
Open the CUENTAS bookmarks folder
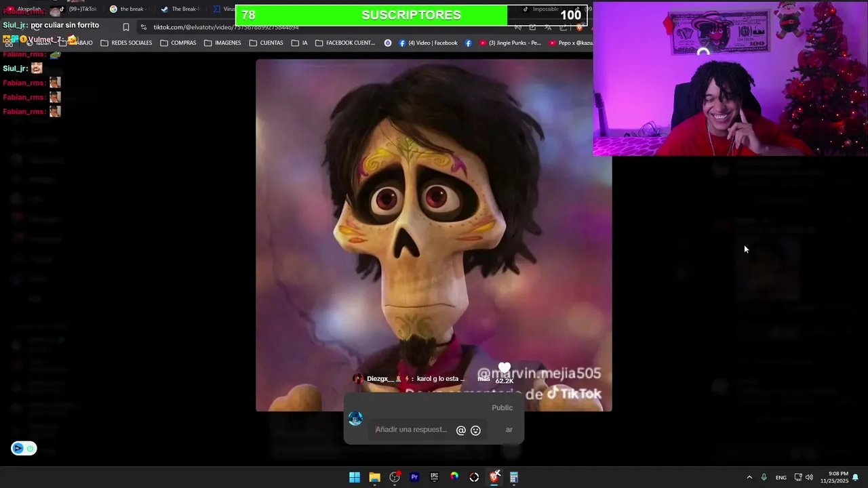click(x=266, y=43)
